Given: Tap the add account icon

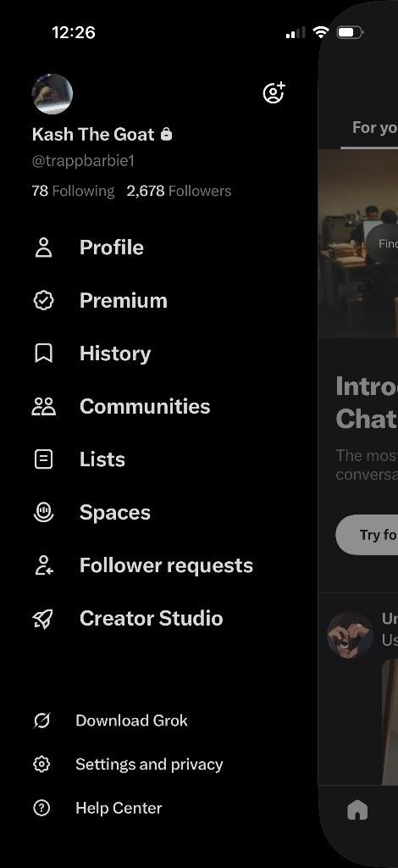Looking at the screenshot, I should [274, 93].
